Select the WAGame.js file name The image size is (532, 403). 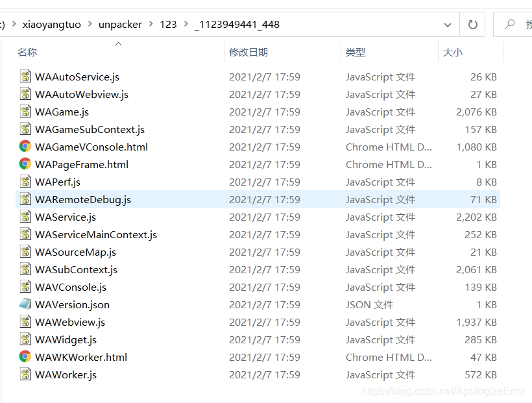(62, 112)
